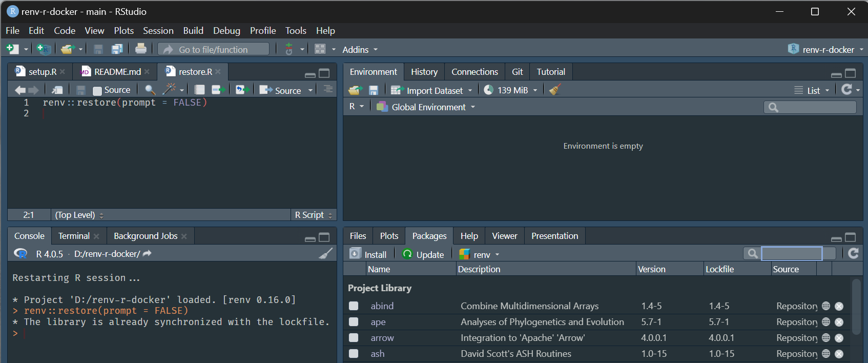Check the ape package checkbox
868x363 pixels.
pyautogui.click(x=354, y=322)
